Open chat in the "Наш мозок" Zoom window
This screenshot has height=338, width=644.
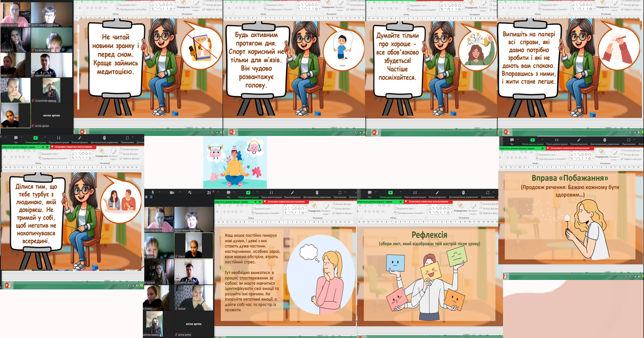coord(228,194)
